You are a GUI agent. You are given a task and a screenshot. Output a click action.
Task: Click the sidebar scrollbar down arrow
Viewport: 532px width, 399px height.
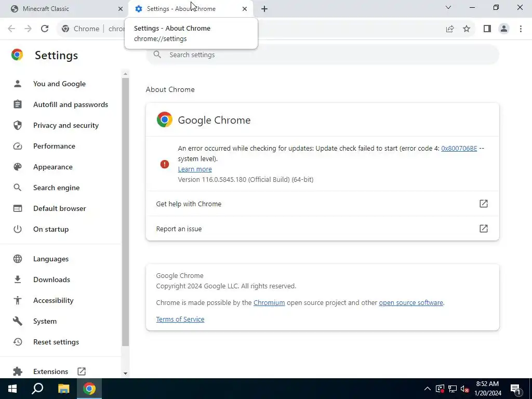tap(125, 373)
